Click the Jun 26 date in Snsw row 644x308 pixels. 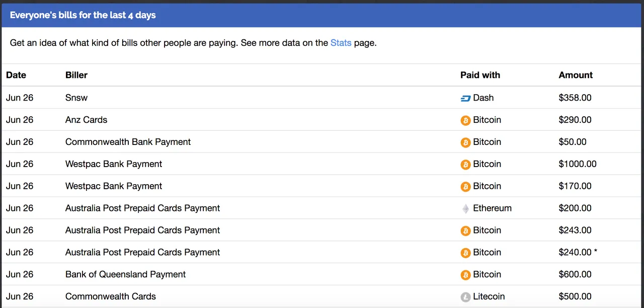tap(20, 98)
